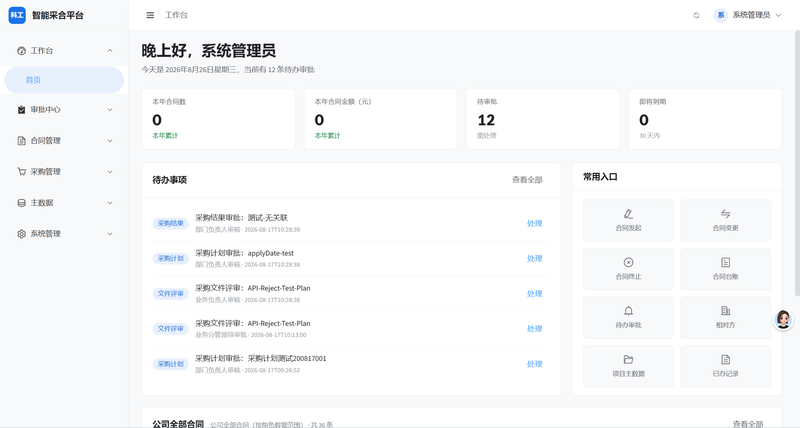The height and width of the screenshot is (428, 800).
Task: Click the 采购计划 tag beside 采购计划测试200817001
Action: (170, 364)
